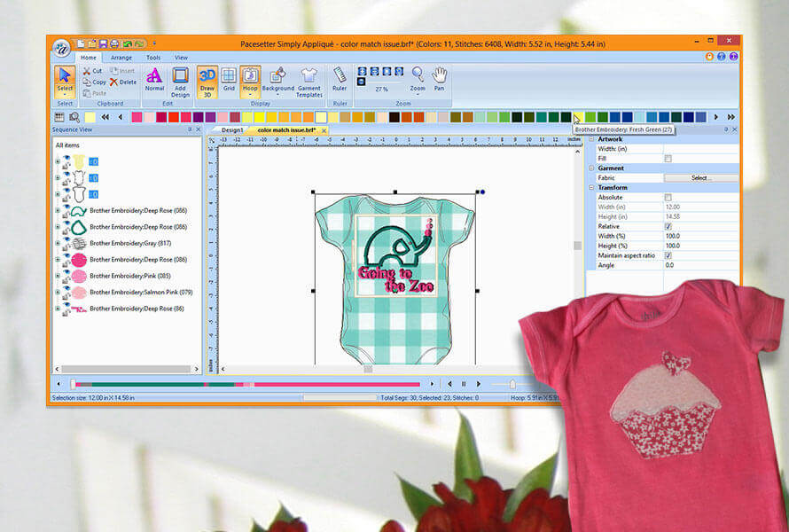Expand the Brother Embroidery Salmon Pink (079) item

click(58, 293)
